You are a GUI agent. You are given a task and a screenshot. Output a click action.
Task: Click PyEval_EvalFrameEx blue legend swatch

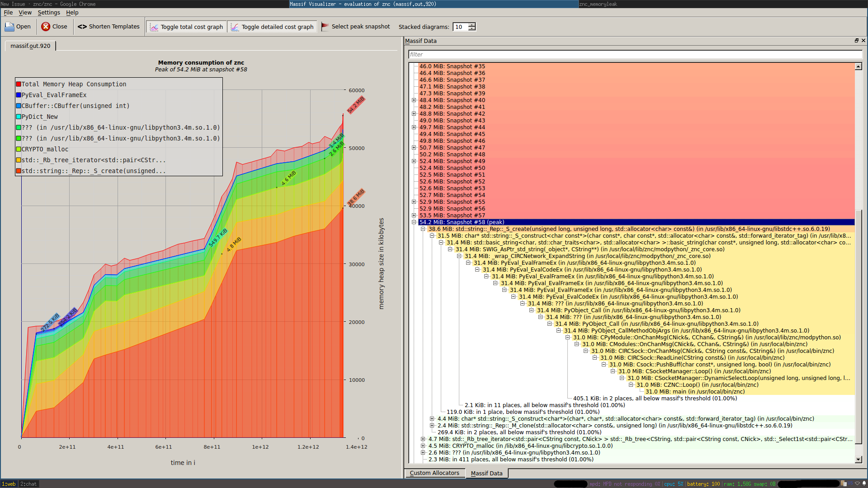[19, 95]
